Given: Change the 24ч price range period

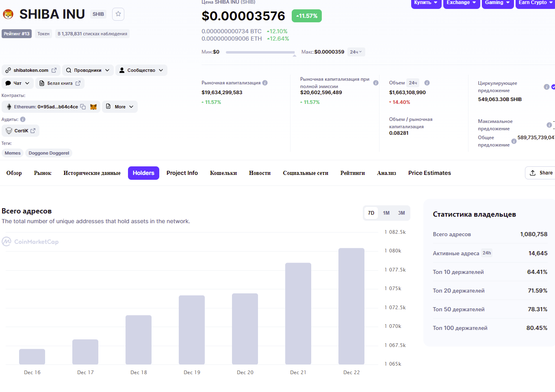Looking at the screenshot, I should 356,52.
